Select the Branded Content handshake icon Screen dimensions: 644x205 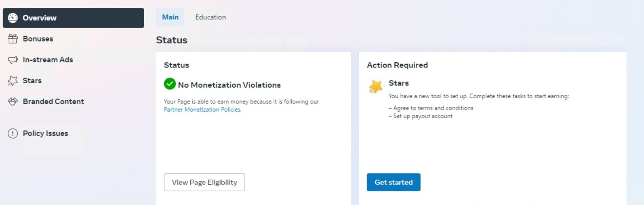coord(13,101)
